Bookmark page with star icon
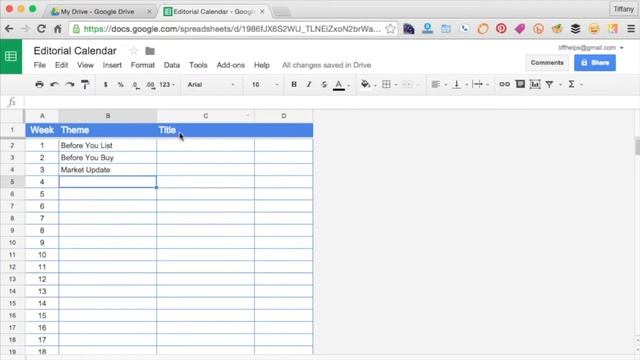The height and width of the screenshot is (360, 640). (x=390, y=29)
